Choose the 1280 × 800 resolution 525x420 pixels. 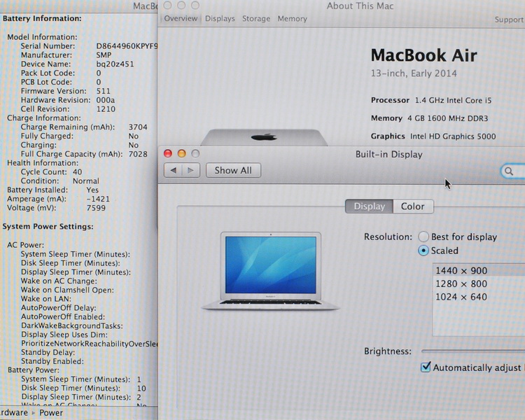click(479, 283)
